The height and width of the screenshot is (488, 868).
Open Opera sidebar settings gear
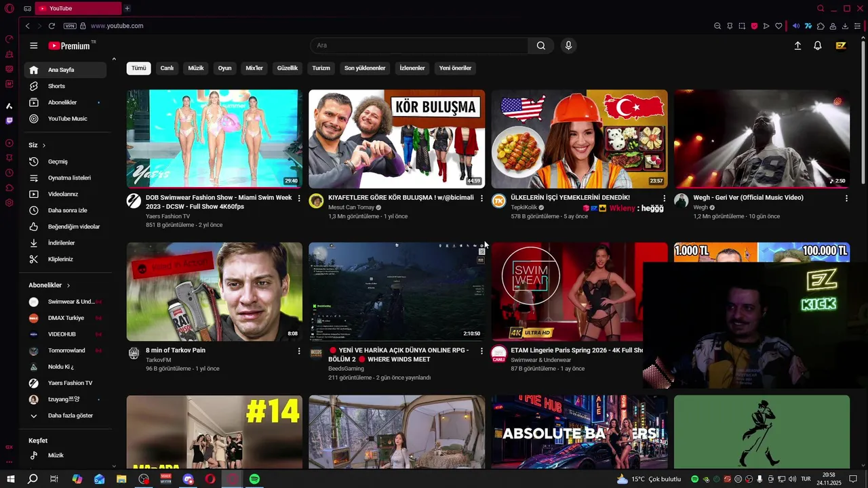[x=9, y=203]
